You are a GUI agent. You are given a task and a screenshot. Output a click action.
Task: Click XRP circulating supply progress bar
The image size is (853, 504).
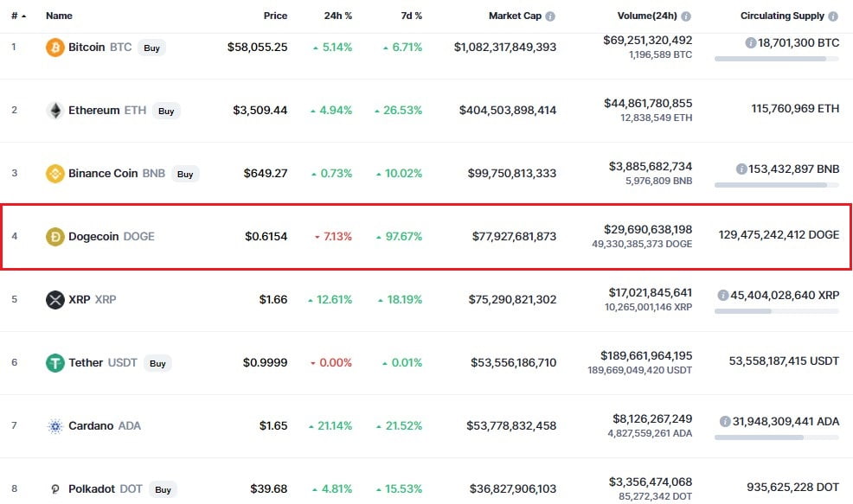point(777,311)
